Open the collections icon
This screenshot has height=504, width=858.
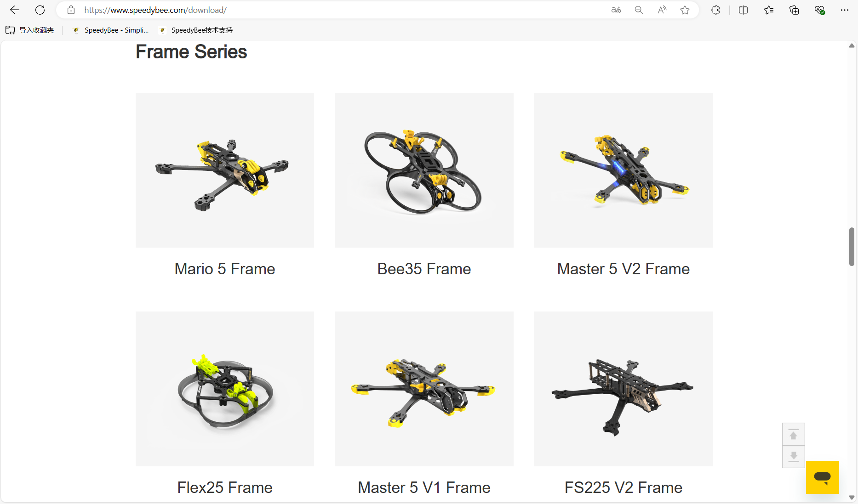[x=794, y=10]
